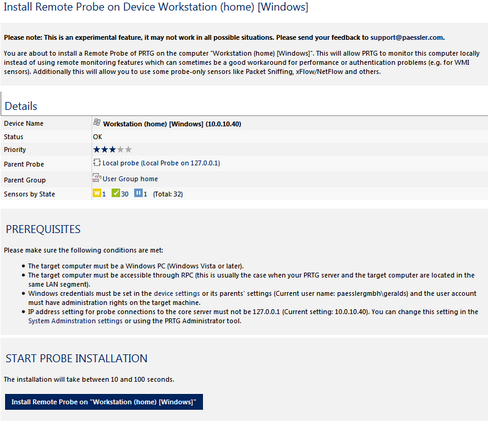Click the Status label
490x424 pixels.
[x=13, y=137]
